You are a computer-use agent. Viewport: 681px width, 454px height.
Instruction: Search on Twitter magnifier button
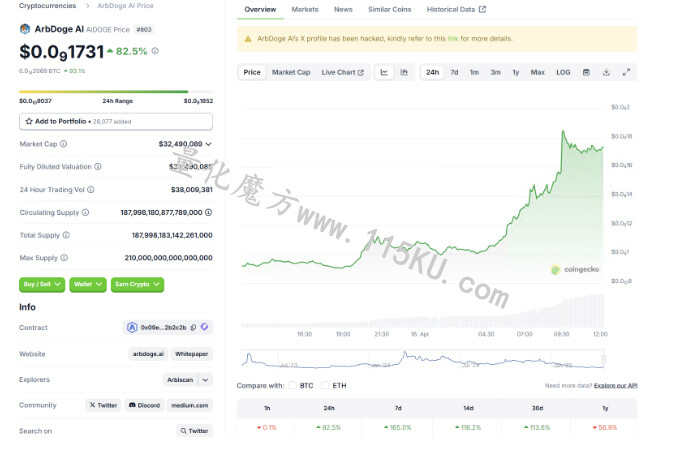click(x=195, y=431)
